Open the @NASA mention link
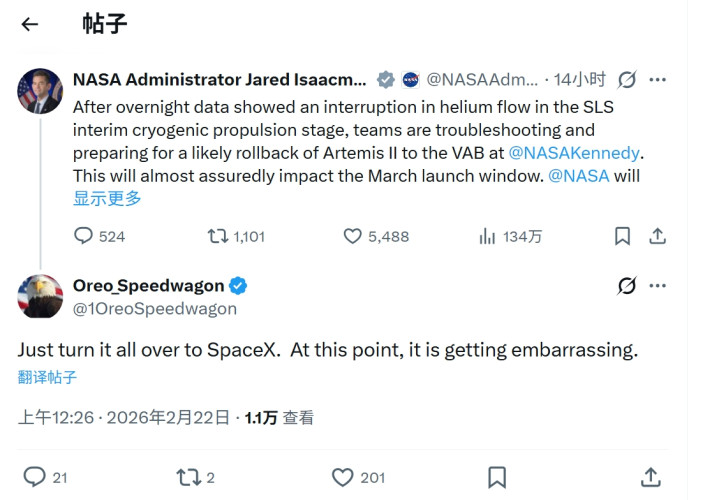This screenshot has height=500, width=719. [579, 176]
